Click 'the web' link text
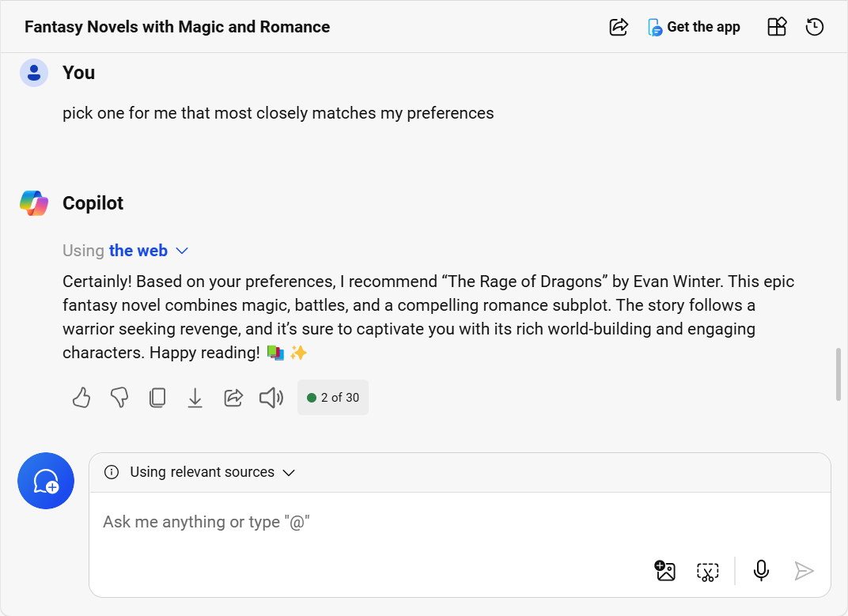 coord(138,251)
